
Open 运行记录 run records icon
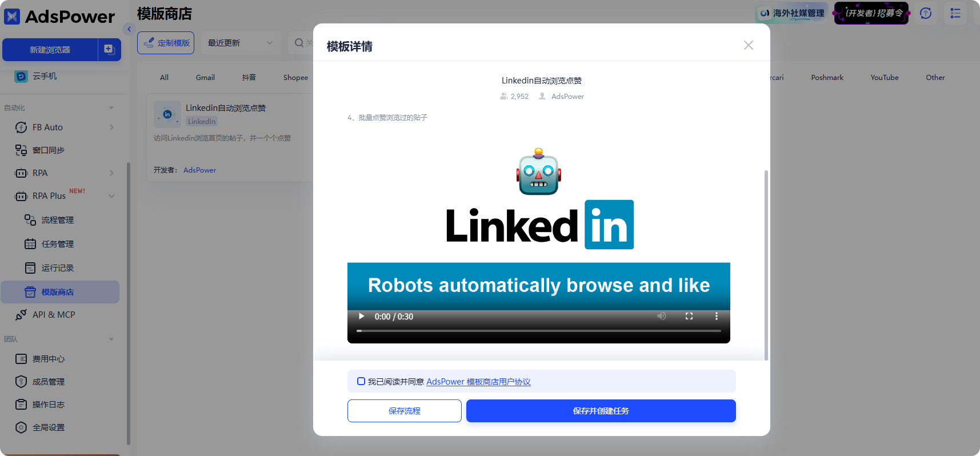click(30, 268)
